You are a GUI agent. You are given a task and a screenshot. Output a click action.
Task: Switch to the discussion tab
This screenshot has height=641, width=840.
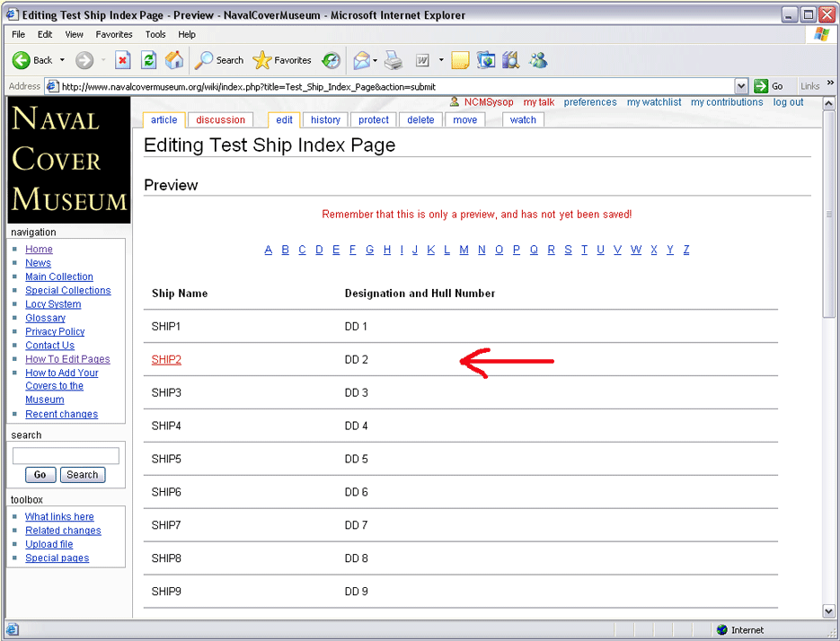220,119
